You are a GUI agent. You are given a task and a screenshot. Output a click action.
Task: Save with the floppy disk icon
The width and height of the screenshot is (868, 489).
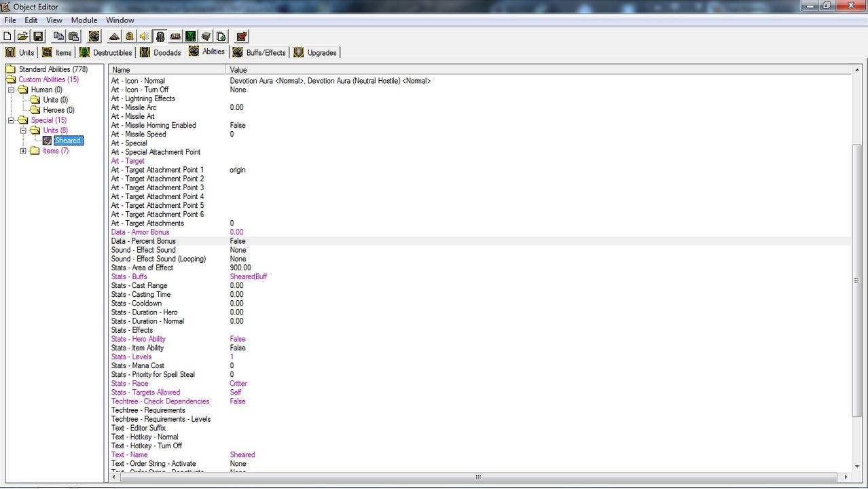click(x=38, y=36)
